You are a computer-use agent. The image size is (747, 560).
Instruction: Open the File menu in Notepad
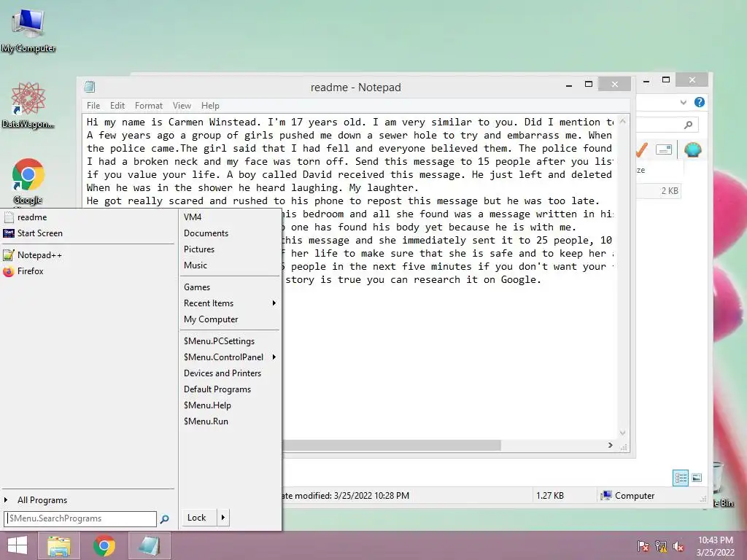tap(93, 106)
